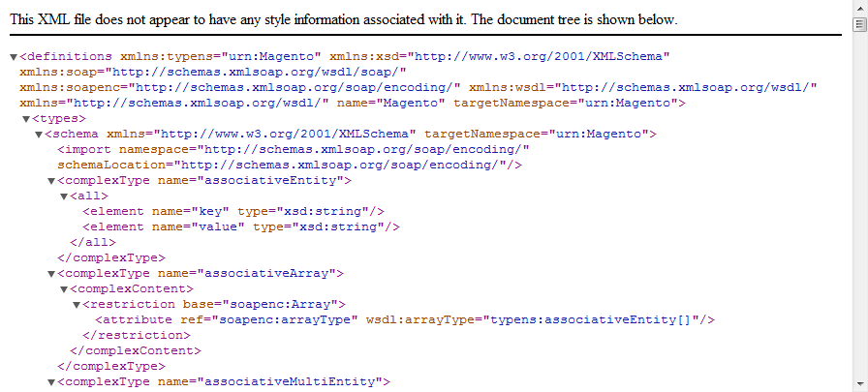Collapse the restriction soapenc:Array node
868x392 pixels.
point(77,305)
